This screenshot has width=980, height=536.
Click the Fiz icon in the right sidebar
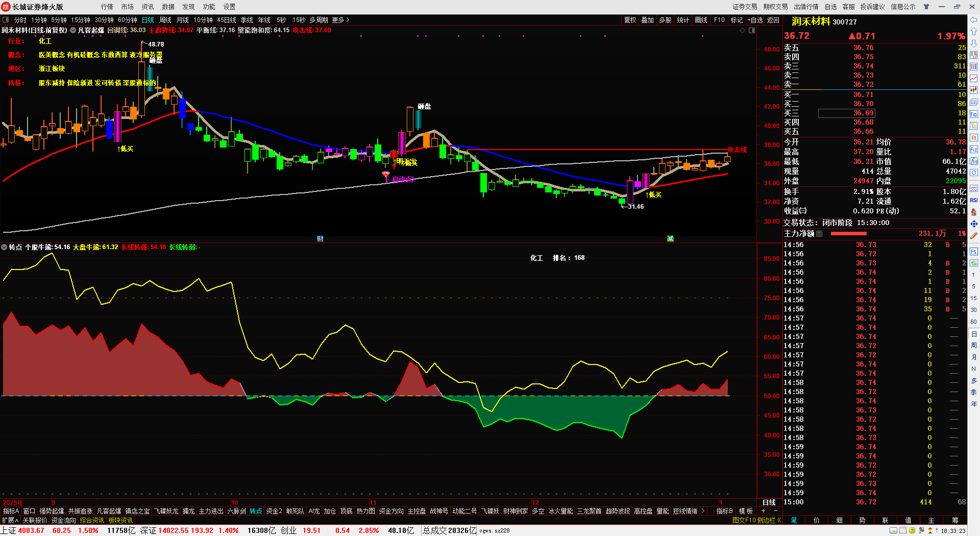click(x=974, y=150)
